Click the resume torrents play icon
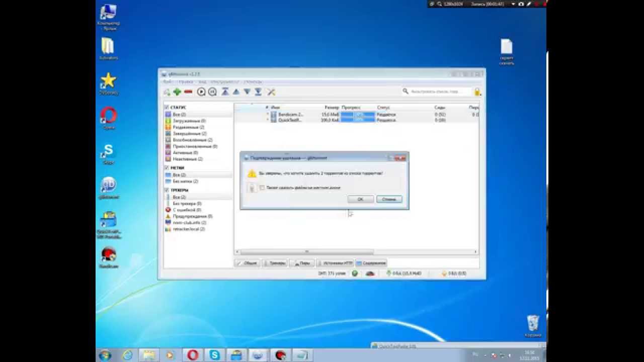The width and height of the screenshot is (644, 362). tap(201, 92)
